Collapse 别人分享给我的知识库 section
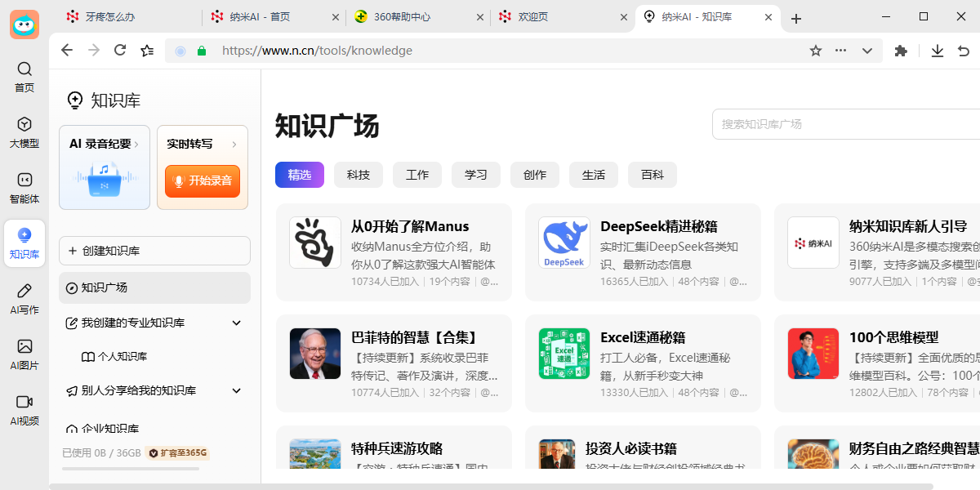This screenshot has width=980, height=490. (236, 390)
